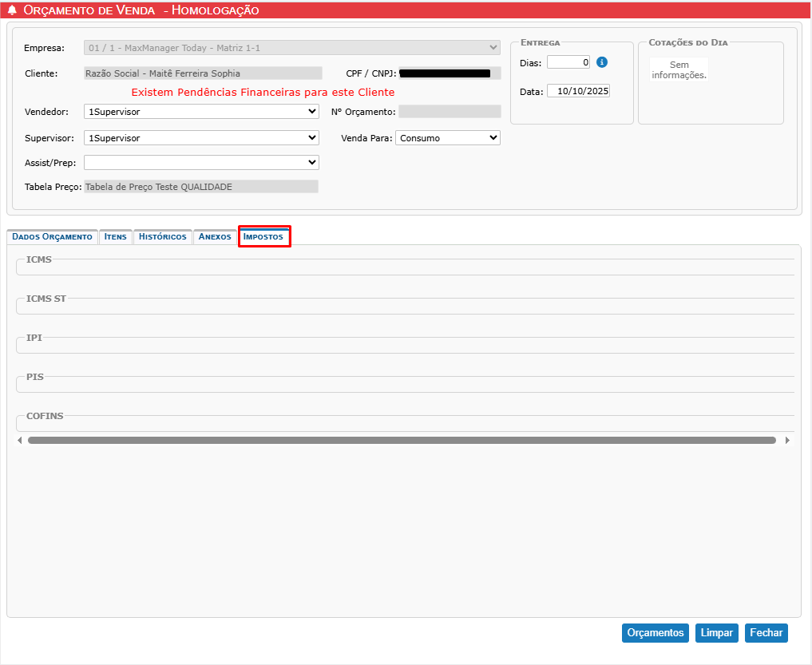Switch to the Históricos tab
This screenshot has width=812, height=665.
point(162,237)
